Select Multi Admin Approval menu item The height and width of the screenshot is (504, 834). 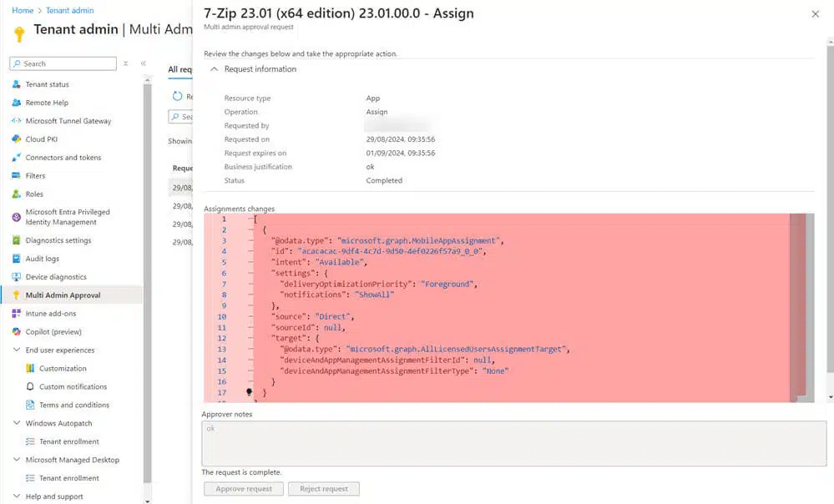point(63,295)
